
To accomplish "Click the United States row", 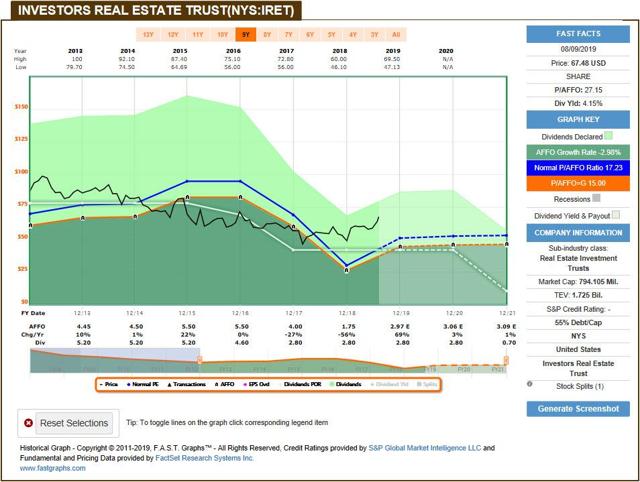I will coord(578,349).
